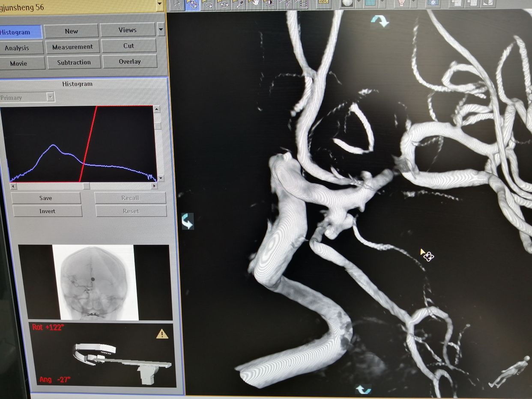Click the head orientation preset icon
Screen dimensions: 532x399
pyautogui.click(x=401, y=3)
